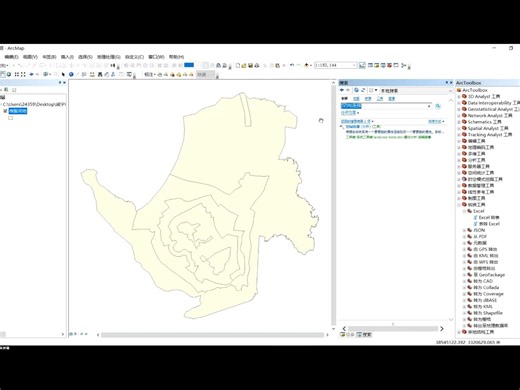
Task: Click the hammer tool result icon
Action: point(342,127)
